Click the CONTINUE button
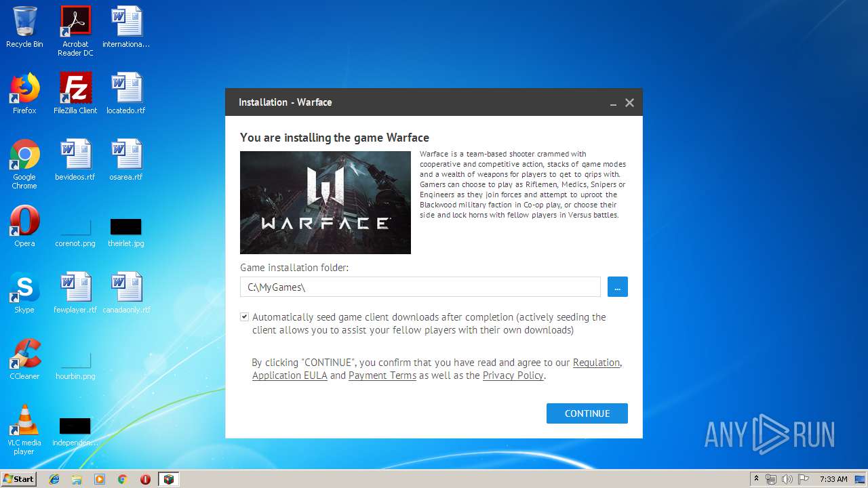 587,413
